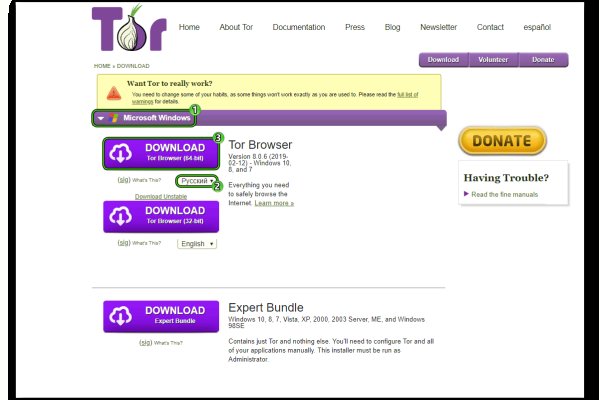Click the red warning triangle icon

(x=114, y=92)
